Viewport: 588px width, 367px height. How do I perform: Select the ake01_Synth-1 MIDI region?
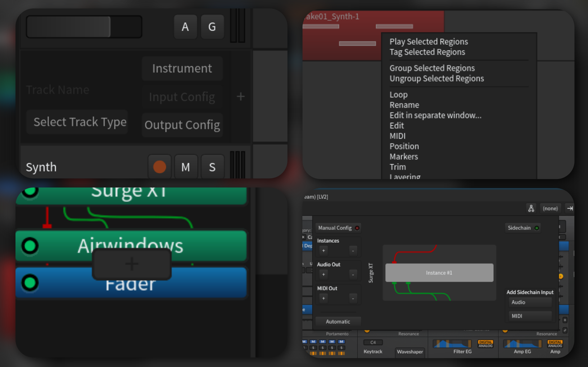373,35
